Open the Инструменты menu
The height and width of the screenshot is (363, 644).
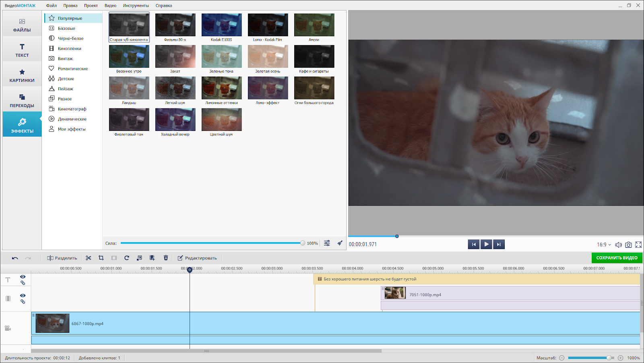coord(136,6)
